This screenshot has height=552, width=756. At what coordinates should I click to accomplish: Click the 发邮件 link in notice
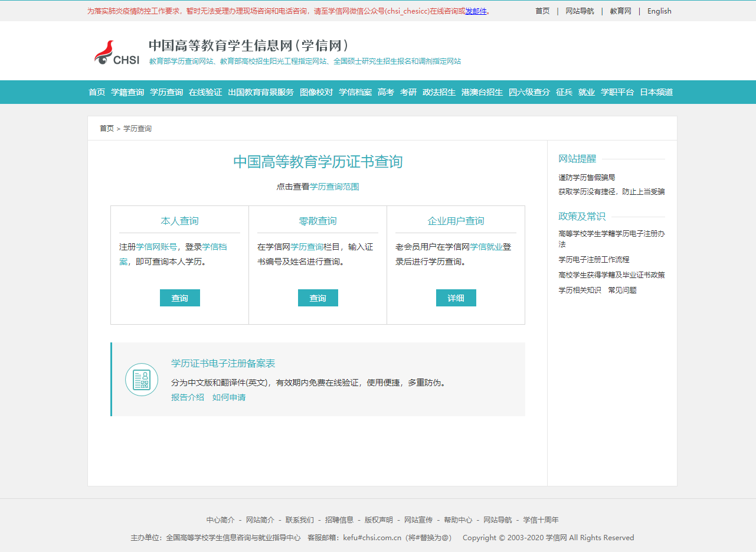pyautogui.click(x=476, y=11)
